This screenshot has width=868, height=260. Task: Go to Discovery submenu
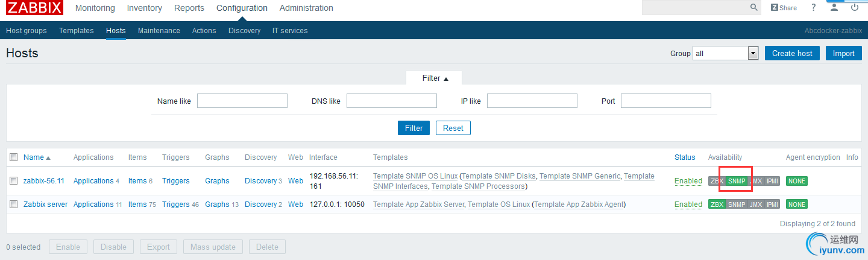[245, 31]
